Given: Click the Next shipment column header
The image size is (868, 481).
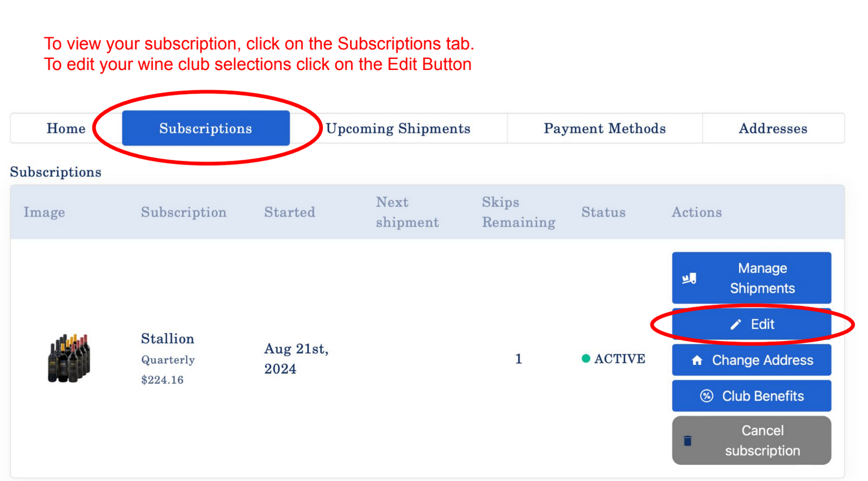Looking at the screenshot, I should click(x=407, y=212).
